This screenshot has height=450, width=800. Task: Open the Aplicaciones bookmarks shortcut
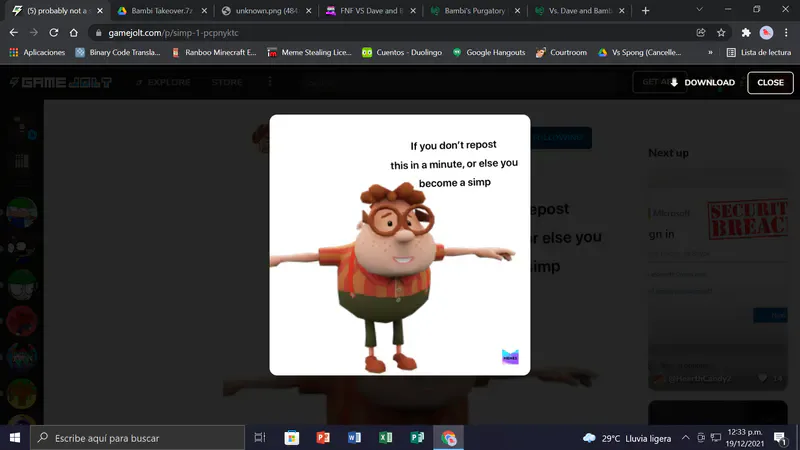coord(37,53)
